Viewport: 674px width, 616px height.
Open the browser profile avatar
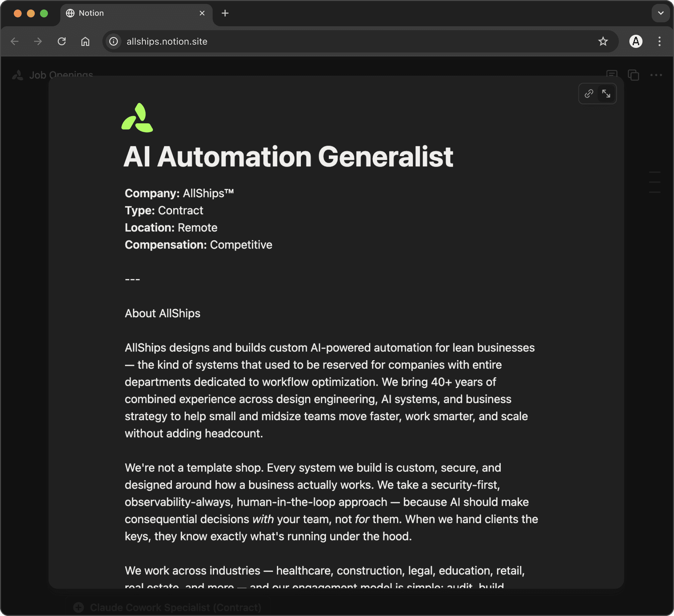[636, 41]
